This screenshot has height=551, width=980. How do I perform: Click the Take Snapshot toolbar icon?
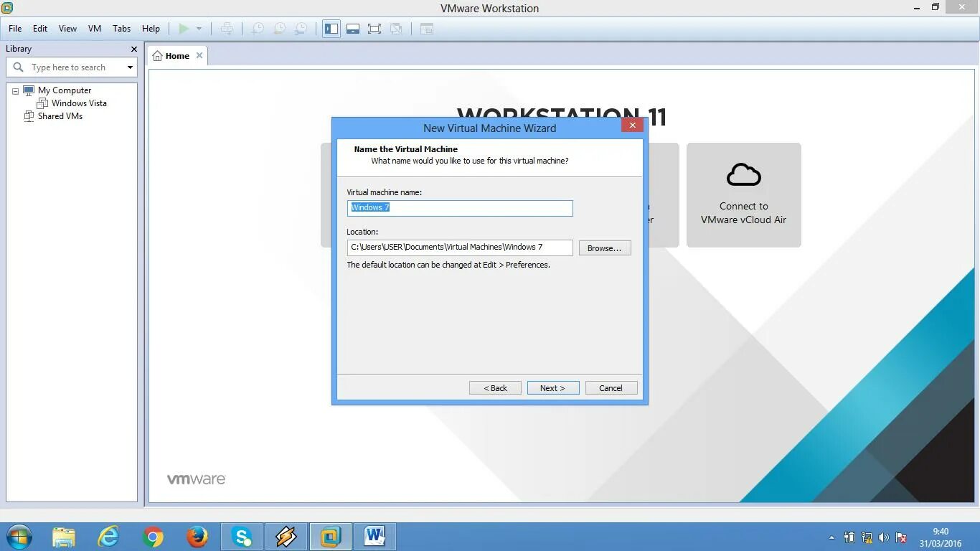point(257,29)
